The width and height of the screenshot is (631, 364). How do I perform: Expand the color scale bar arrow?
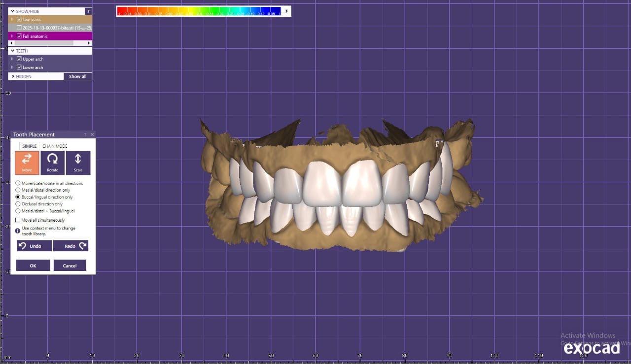286,11
